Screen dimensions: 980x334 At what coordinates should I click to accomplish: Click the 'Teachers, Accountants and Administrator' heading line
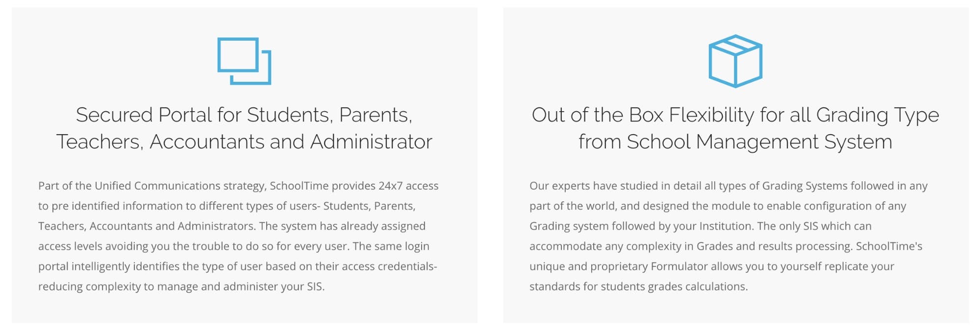pyautogui.click(x=244, y=142)
